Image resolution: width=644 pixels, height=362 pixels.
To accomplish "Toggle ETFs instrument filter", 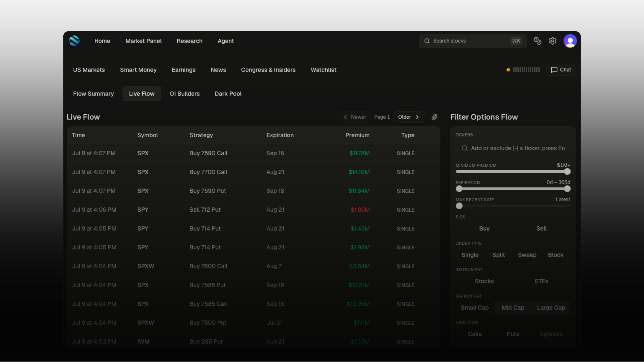I will click(x=541, y=281).
